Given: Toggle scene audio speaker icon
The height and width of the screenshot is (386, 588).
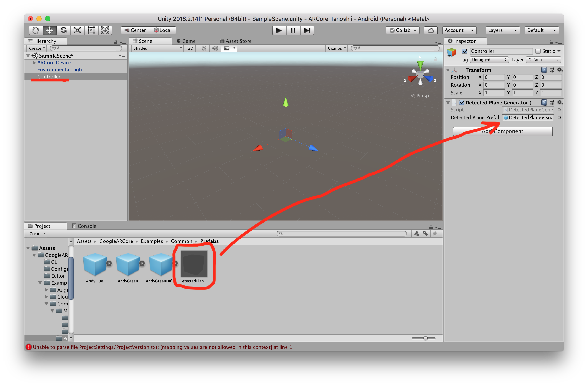Looking at the screenshot, I should tap(215, 48).
